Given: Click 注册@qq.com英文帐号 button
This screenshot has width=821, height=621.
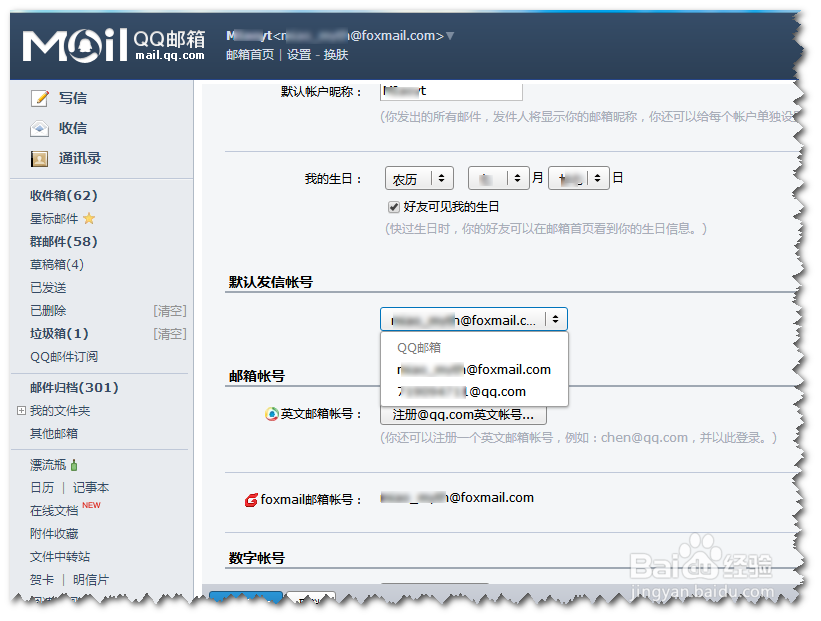Looking at the screenshot, I should click(463, 415).
